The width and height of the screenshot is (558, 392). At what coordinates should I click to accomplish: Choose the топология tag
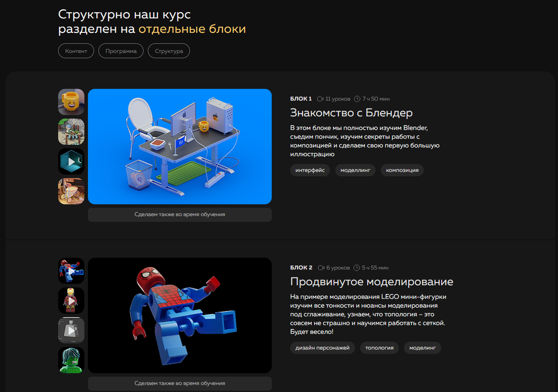(x=379, y=348)
